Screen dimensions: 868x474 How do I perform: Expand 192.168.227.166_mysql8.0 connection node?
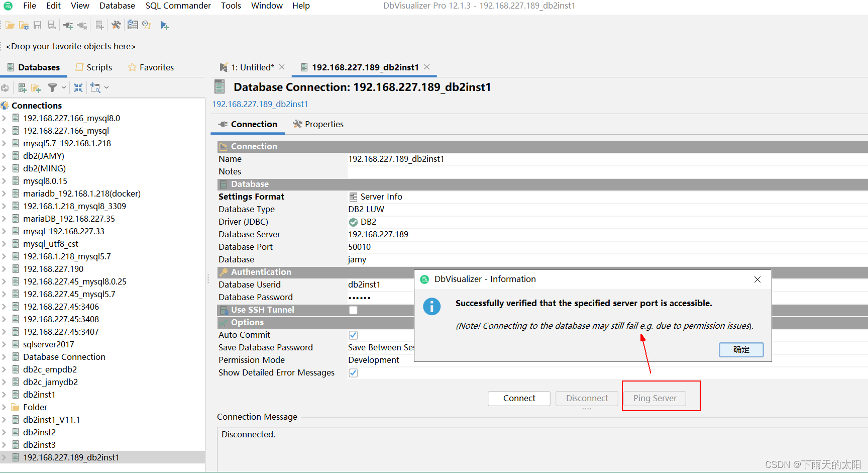coord(4,118)
